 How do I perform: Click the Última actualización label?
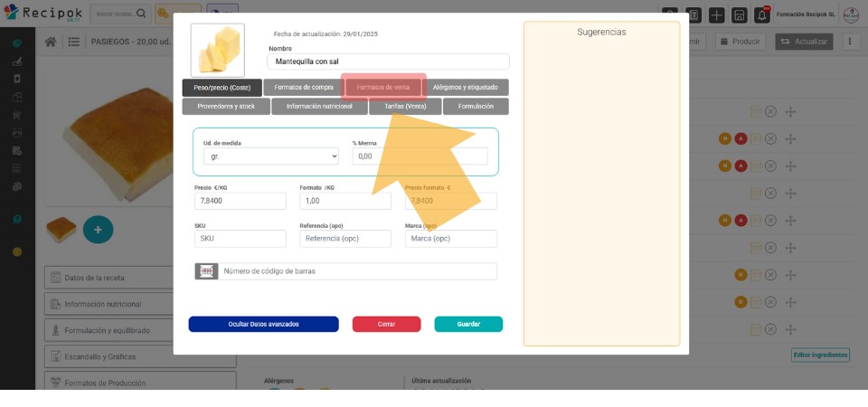coord(441,381)
